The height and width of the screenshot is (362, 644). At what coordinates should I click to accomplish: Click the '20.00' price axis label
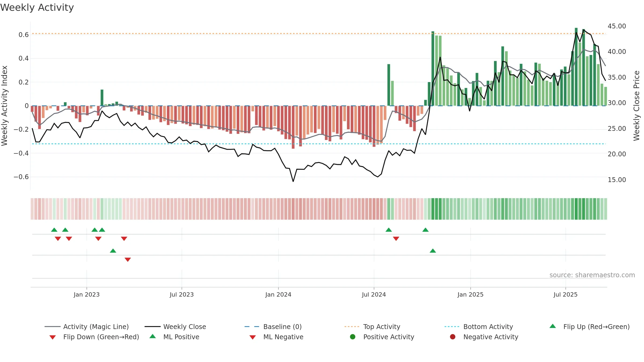pos(617,154)
